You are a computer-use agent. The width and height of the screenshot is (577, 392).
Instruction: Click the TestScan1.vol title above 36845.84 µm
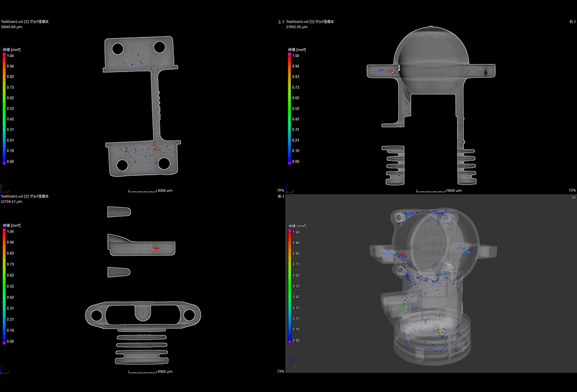click(x=25, y=22)
